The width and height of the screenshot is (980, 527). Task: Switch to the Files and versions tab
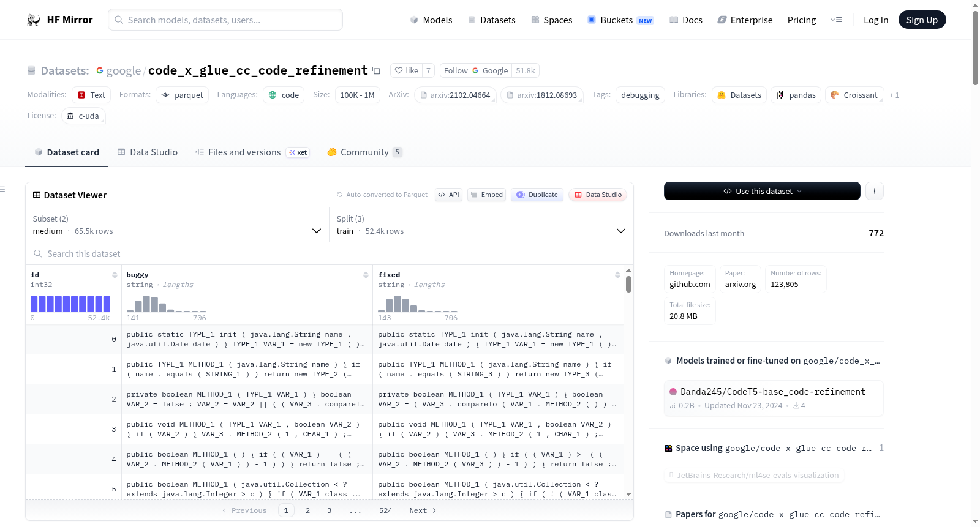252,152
